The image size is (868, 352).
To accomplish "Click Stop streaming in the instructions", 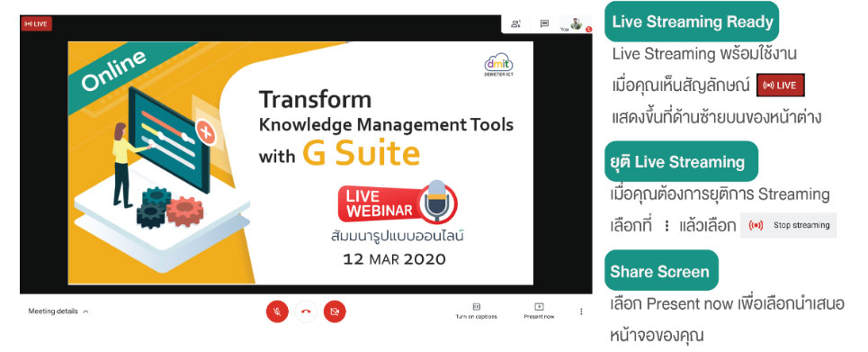I will [789, 225].
